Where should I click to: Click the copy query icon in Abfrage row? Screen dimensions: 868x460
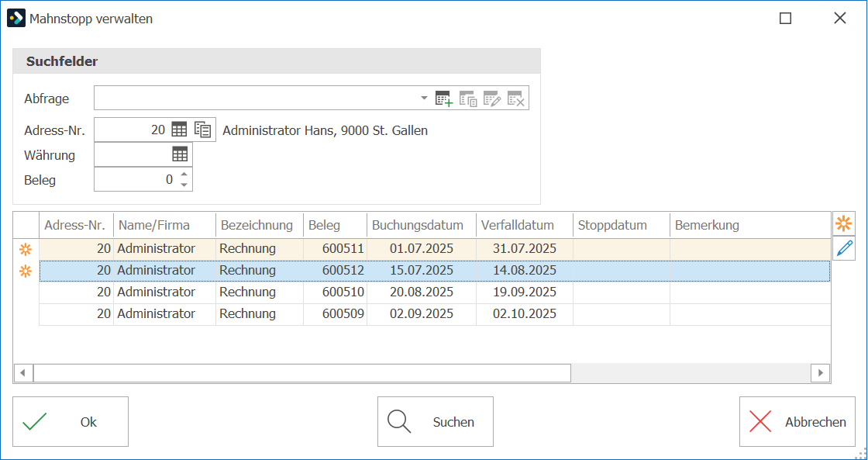pyautogui.click(x=468, y=99)
